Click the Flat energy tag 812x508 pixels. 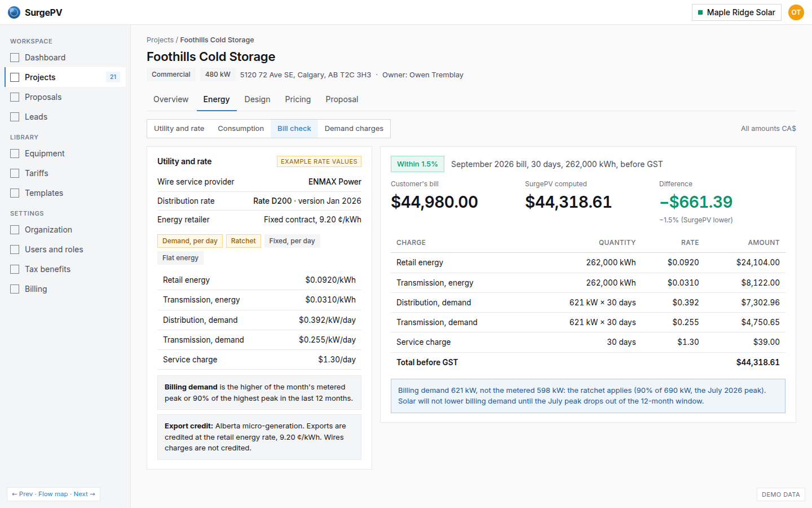click(180, 258)
